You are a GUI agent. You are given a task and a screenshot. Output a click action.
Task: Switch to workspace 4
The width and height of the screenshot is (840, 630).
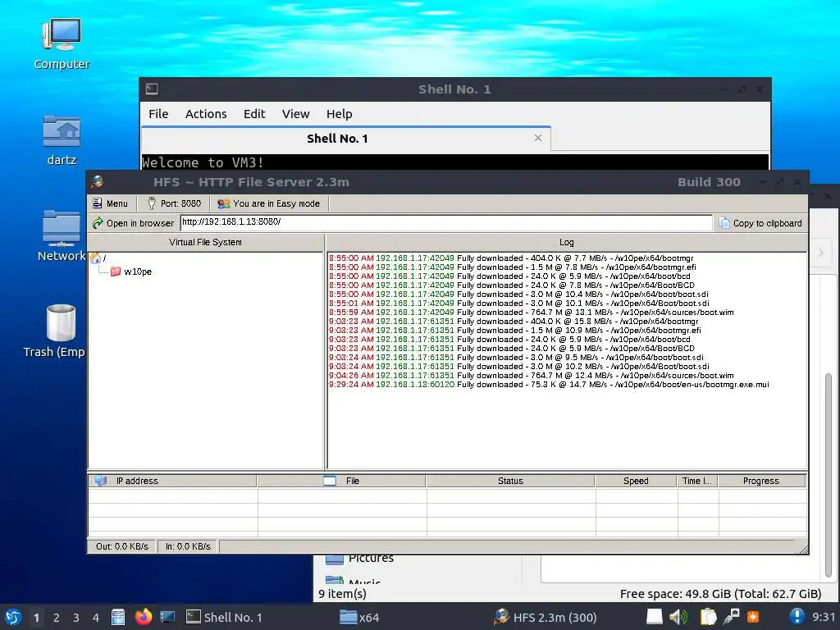click(x=96, y=618)
